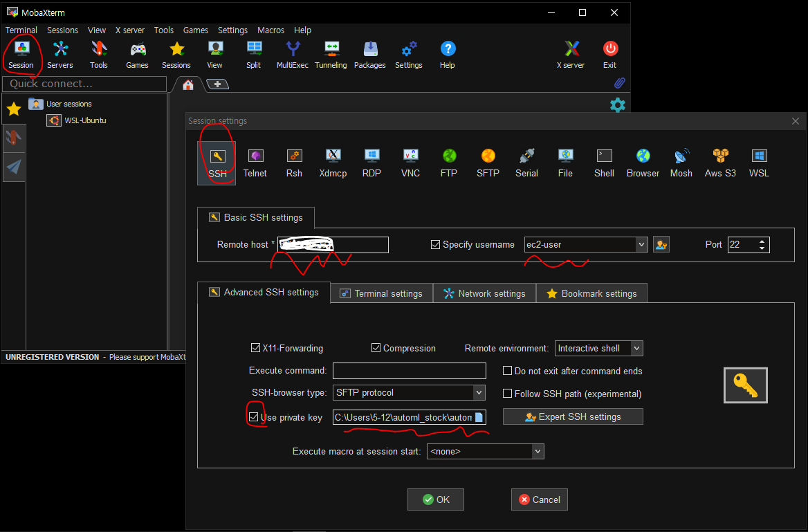
Task: Select the Shell session type
Action: pos(604,163)
